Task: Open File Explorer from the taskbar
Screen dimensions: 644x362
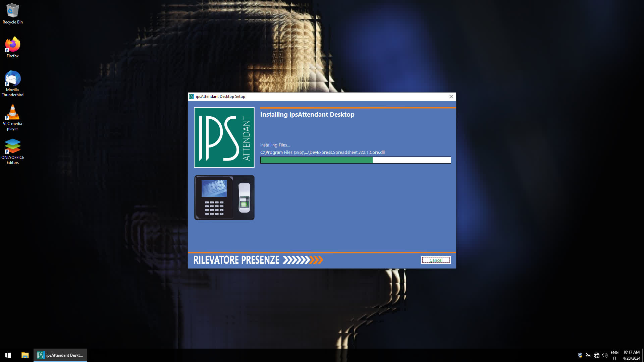Action: [x=25, y=355]
